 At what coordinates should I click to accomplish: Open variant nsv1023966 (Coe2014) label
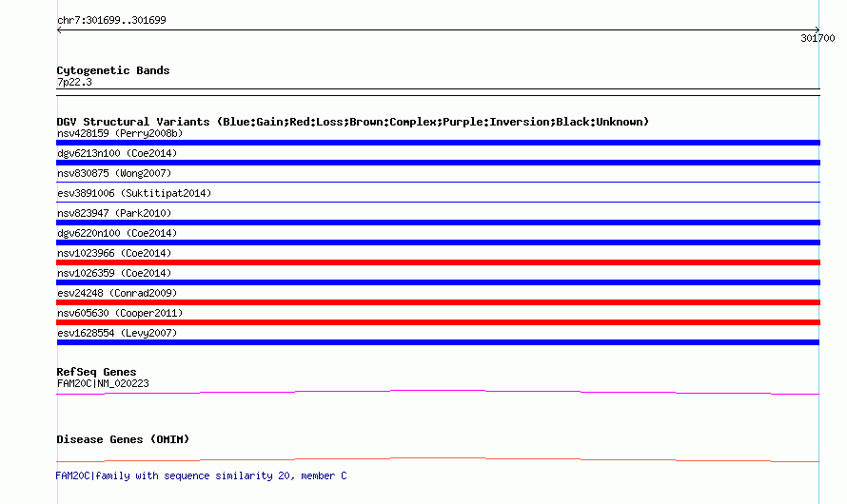[x=114, y=253]
